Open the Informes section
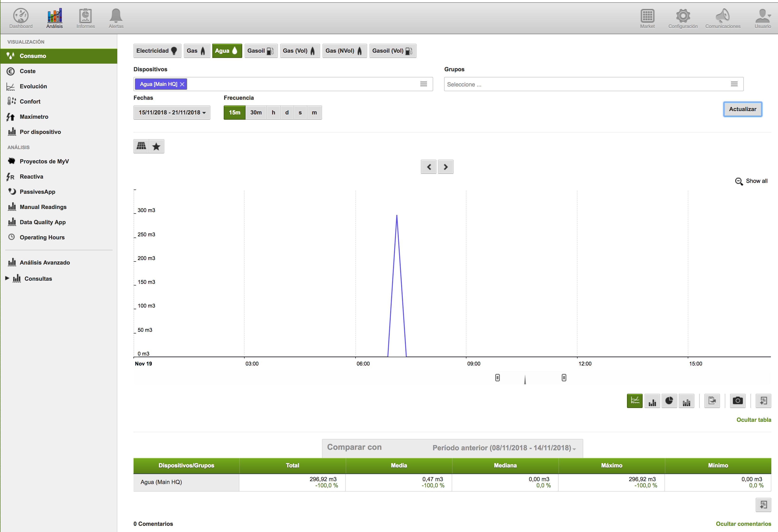This screenshot has width=778, height=532. click(x=85, y=19)
